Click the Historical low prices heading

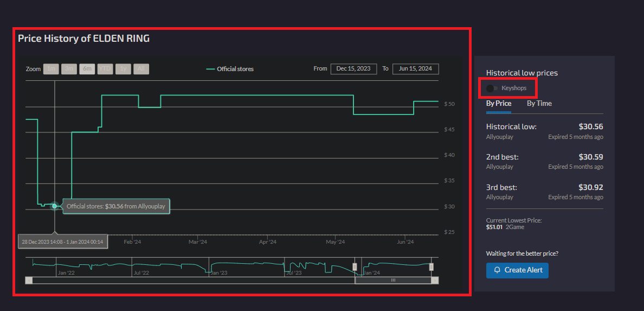[x=522, y=73]
